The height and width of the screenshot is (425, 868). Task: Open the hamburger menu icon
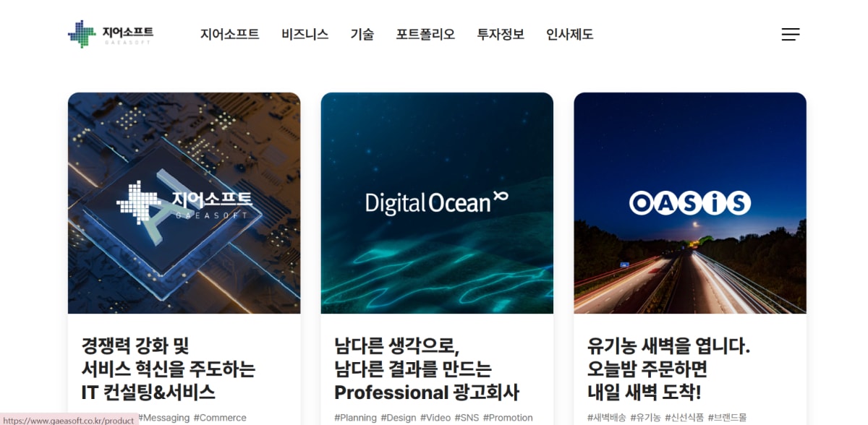(x=791, y=34)
